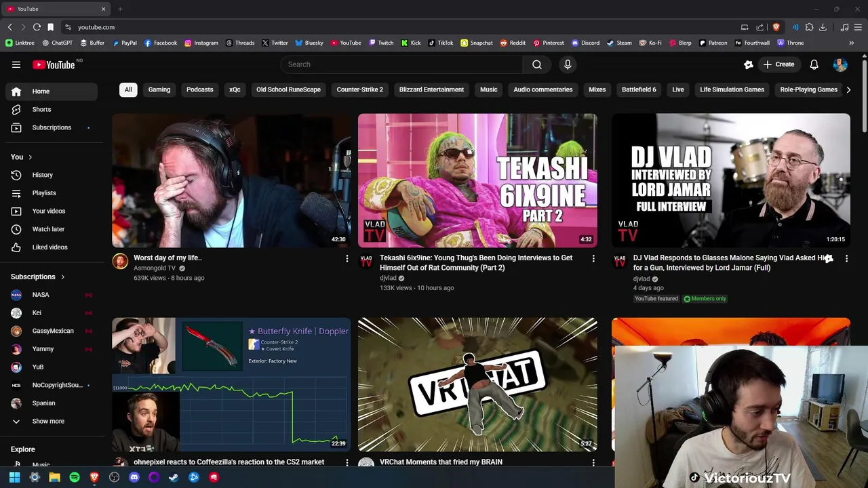The width and height of the screenshot is (868, 488).
Task: Open more options for VRChat Moments video
Action: click(593, 462)
